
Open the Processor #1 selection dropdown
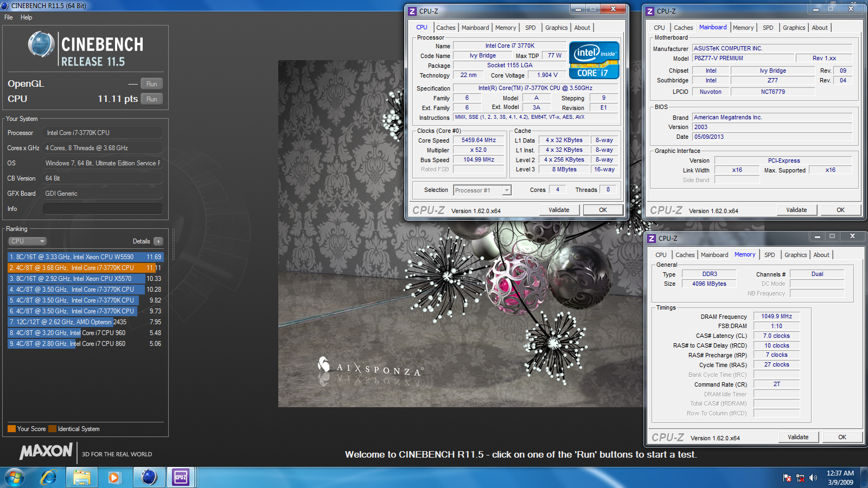(x=482, y=190)
